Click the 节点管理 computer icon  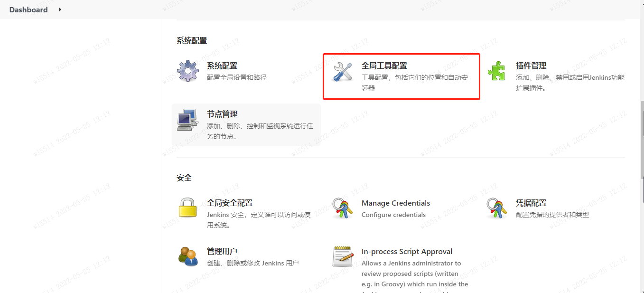click(x=188, y=120)
